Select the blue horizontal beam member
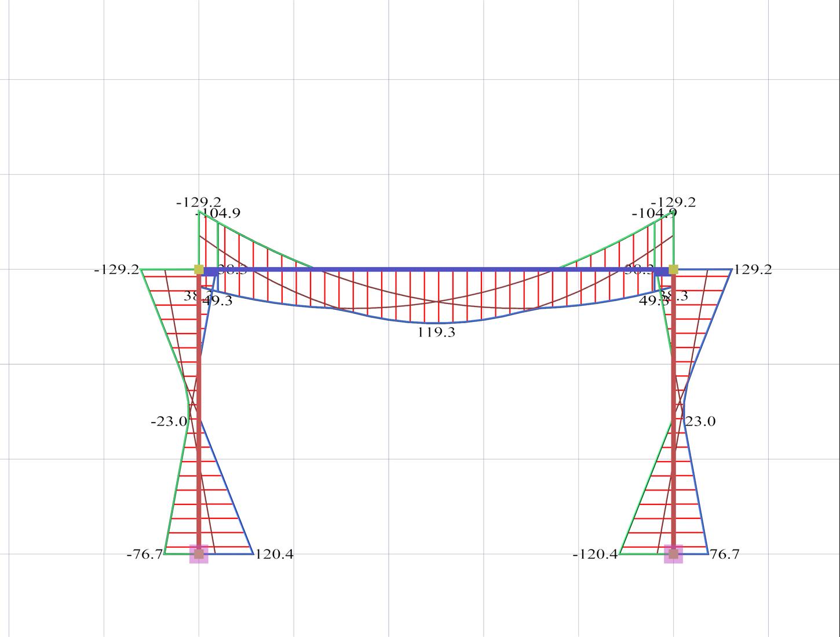 [434, 269]
